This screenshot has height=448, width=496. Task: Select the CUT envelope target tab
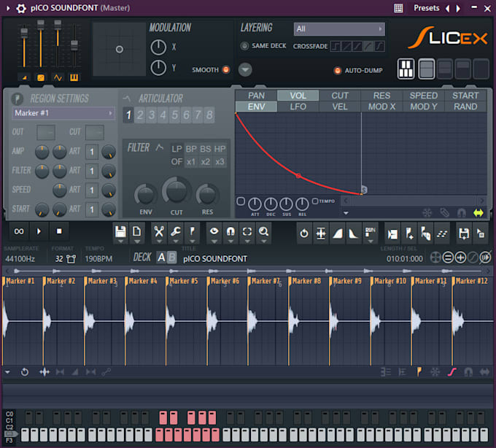pos(340,96)
